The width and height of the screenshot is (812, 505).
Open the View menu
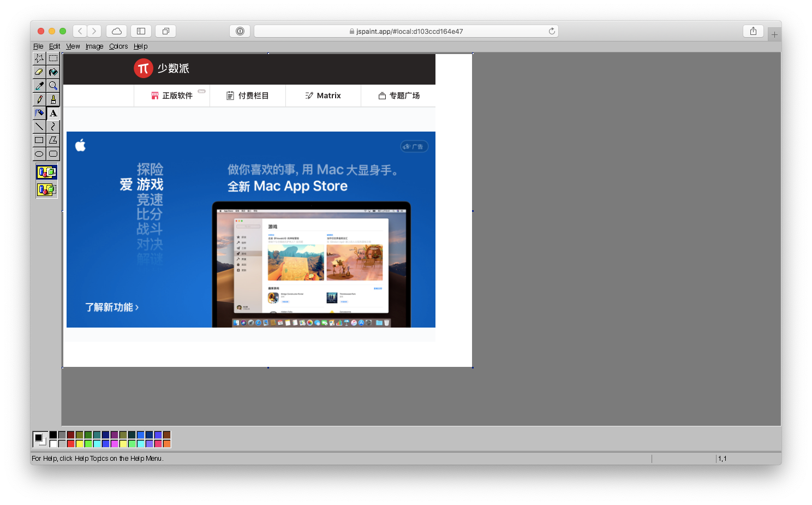[73, 46]
